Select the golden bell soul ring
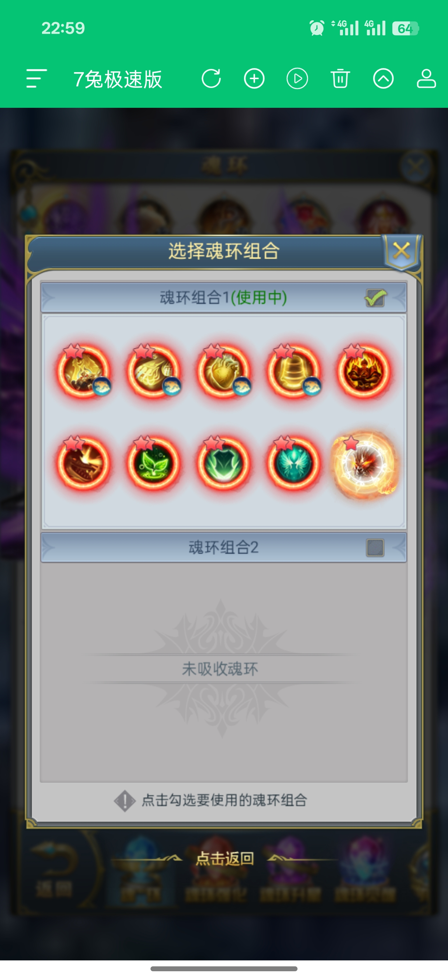The height and width of the screenshot is (980, 448). [x=294, y=371]
